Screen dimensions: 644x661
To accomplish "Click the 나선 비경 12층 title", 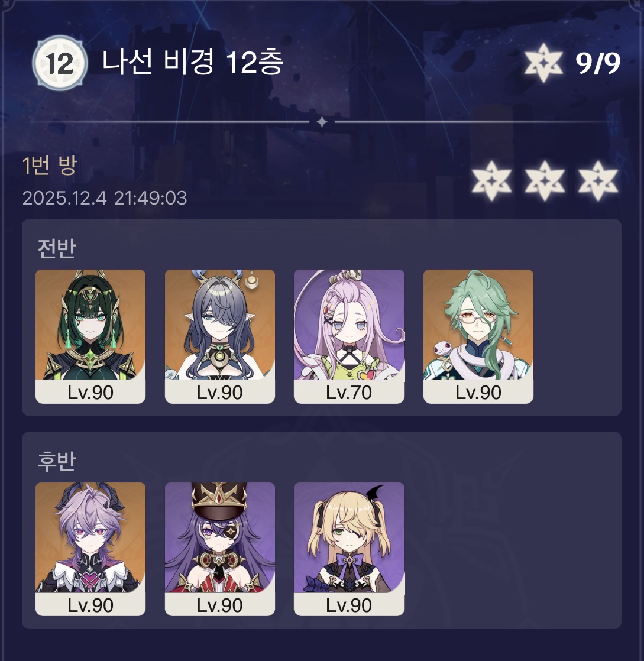I will [192, 62].
